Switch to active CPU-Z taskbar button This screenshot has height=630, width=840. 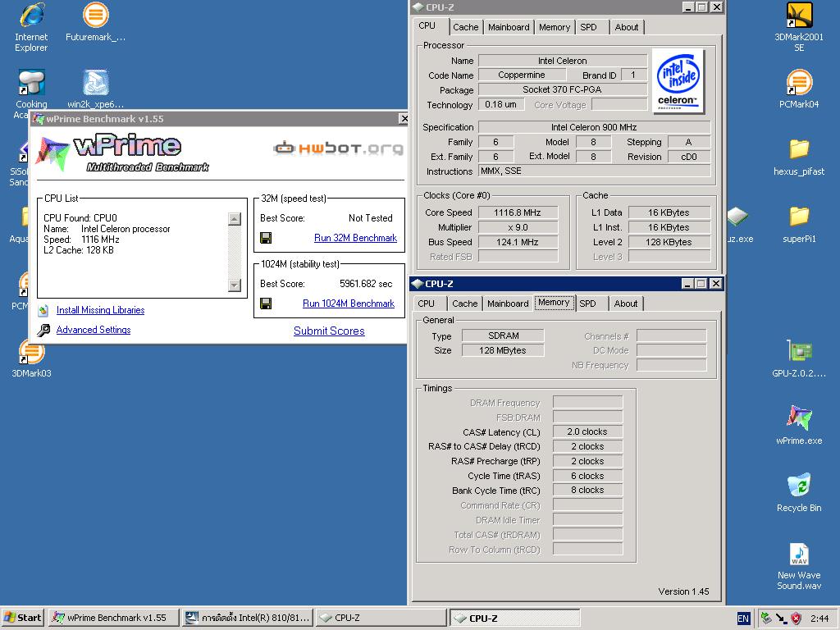(x=515, y=618)
